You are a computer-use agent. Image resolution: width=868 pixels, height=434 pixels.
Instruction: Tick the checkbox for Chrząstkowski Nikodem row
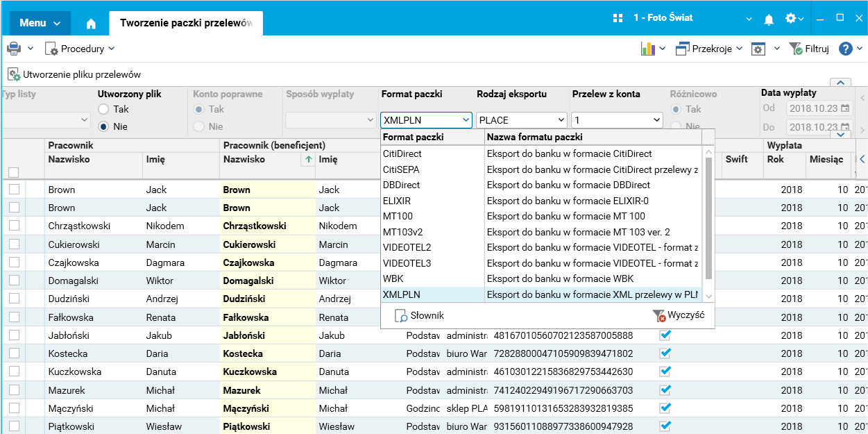tap(14, 226)
